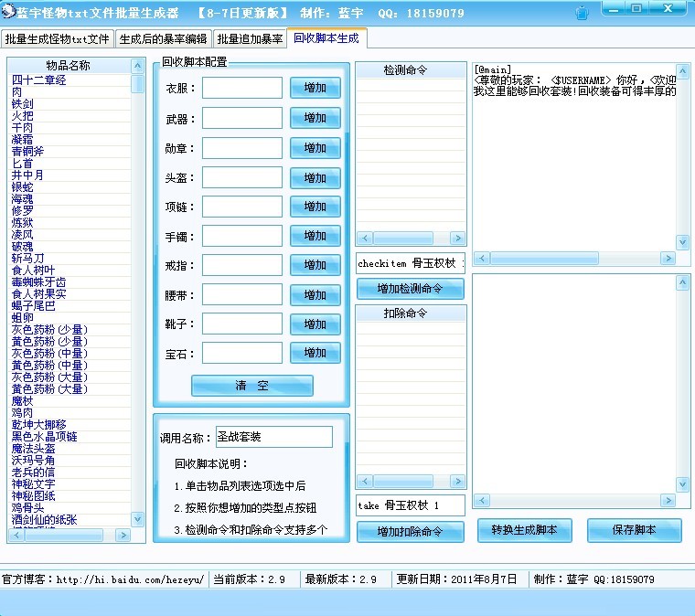This screenshot has width=695, height=616.
Task: Focus the 武器 input field
Action: point(241,118)
